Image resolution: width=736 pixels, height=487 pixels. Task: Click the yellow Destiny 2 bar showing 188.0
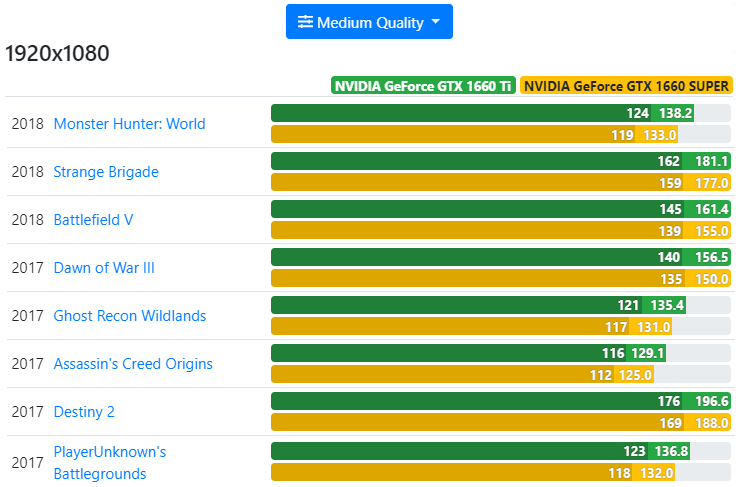(501, 423)
